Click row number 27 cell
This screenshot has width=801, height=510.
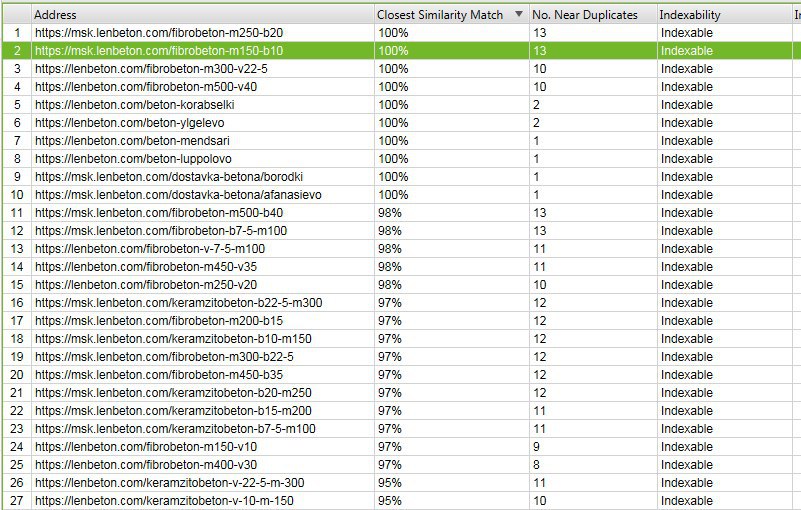tap(17, 501)
